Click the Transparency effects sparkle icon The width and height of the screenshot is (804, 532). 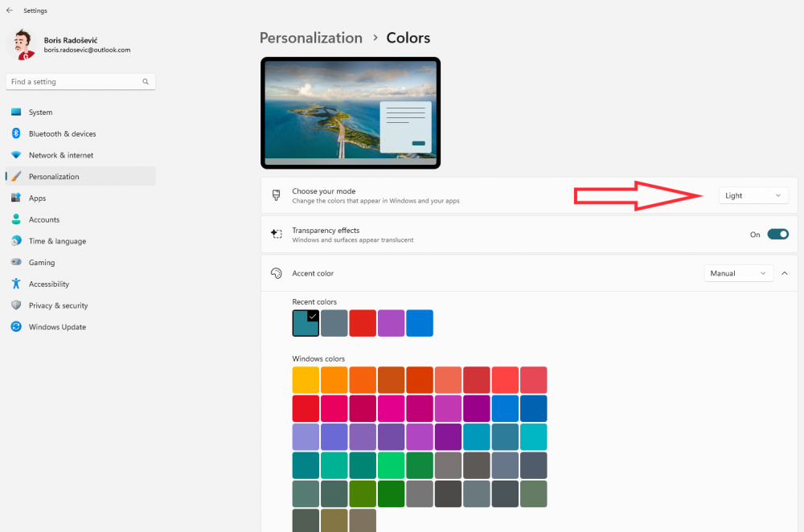click(277, 234)
